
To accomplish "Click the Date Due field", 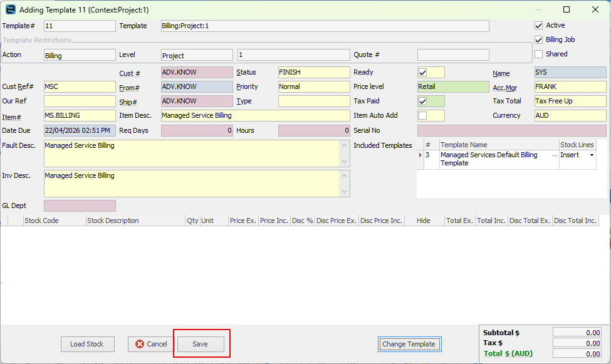I will tap(80, 130).
